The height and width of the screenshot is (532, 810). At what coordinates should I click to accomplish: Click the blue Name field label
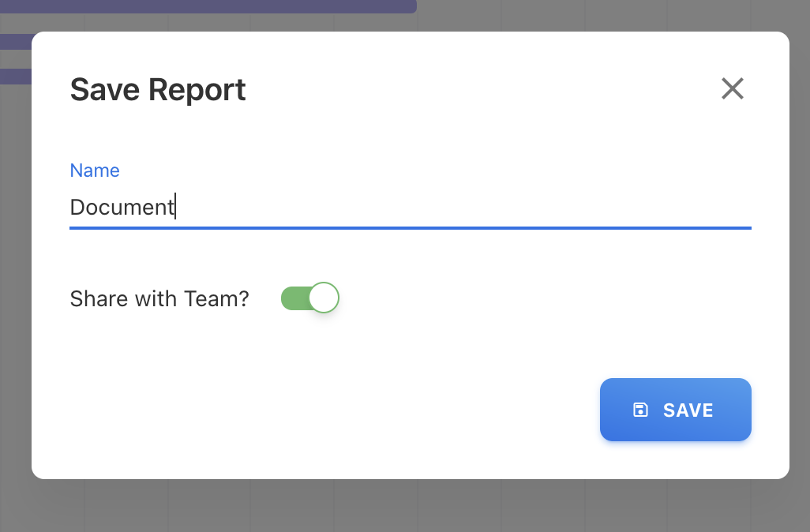(x=95, y=170)
